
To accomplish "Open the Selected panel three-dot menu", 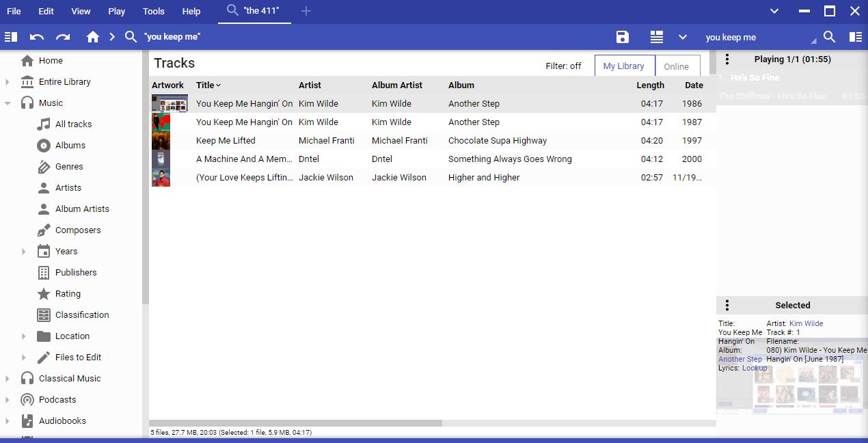I will pyautogui.click(x=727, y=306).
